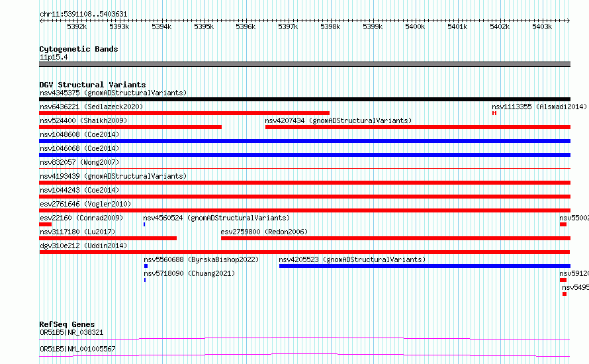
Task: Click the small blue nsv5560688 feature square
Action: click(x=146, y=266)
